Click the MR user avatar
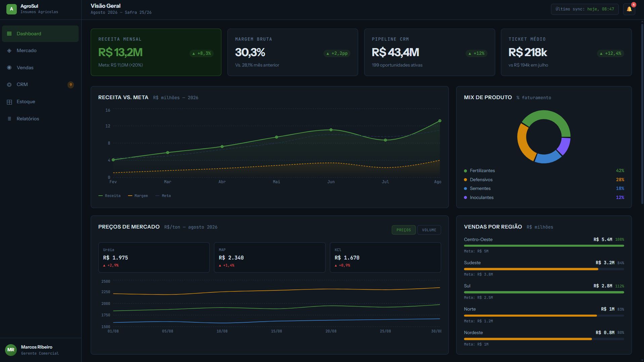 tap(11, 350)
